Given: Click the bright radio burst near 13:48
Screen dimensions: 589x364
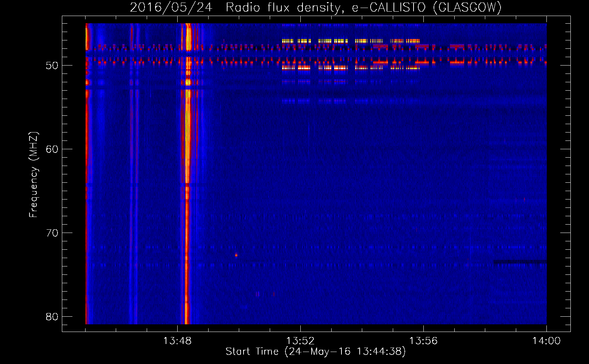Looking at the screenshot, I should click(187, 174).
